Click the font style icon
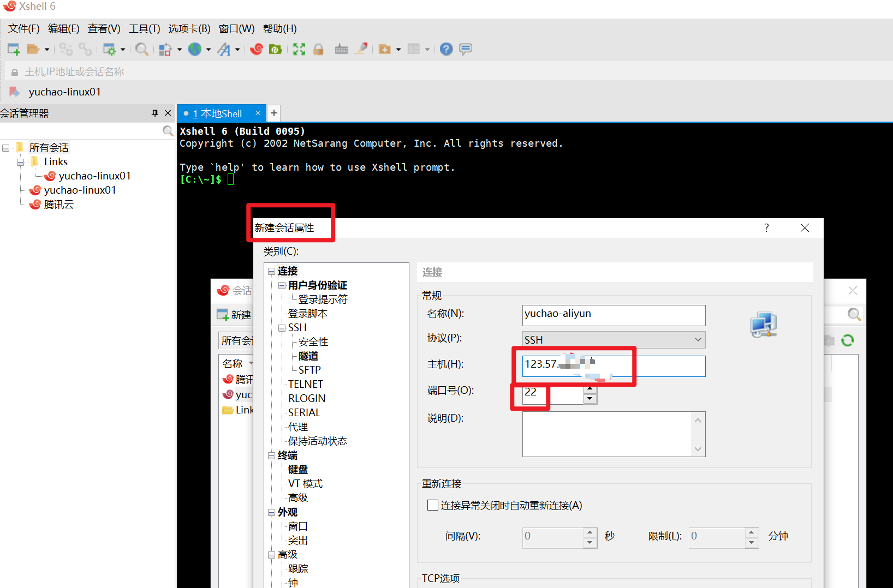 pos(224,49)
